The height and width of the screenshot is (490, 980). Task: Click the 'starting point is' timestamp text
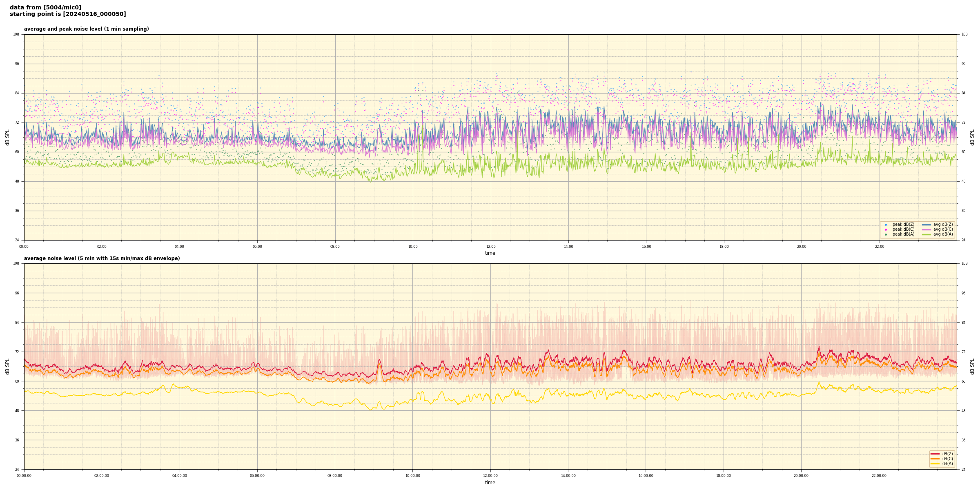tap(68, 14)
